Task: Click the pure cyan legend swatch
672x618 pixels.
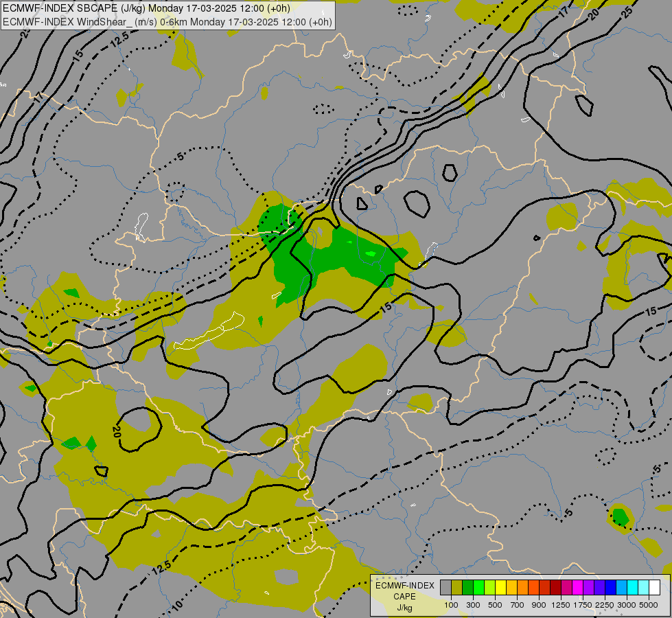Action: click(x=633, y=587)
